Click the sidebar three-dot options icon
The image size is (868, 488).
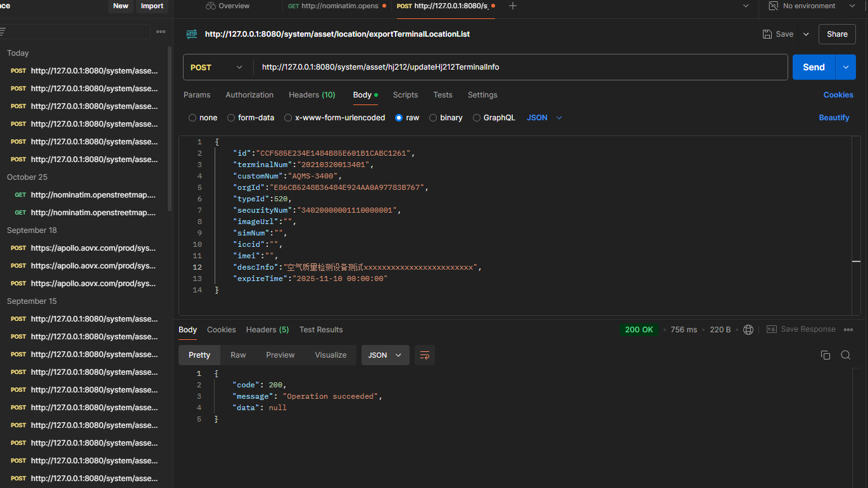pyautogui.click(x=161, y=32)
